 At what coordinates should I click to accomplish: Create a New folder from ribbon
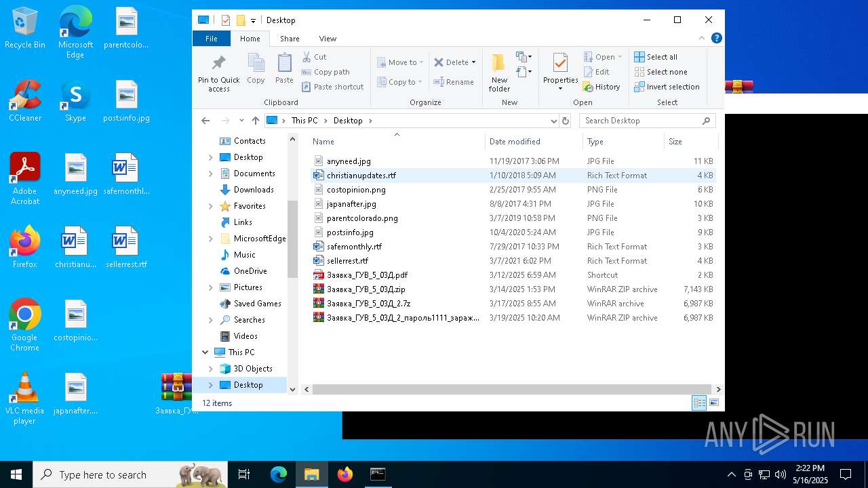click(x=499, y=73)
